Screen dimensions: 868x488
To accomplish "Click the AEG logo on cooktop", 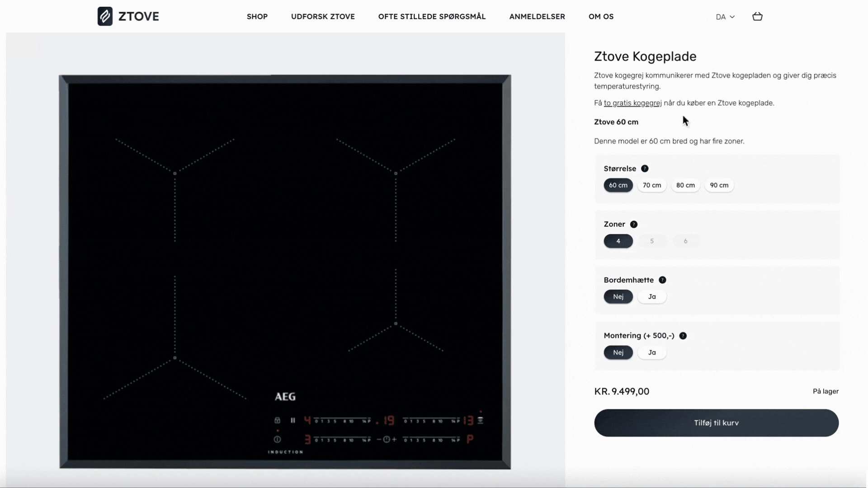I will [x=285, y=397].
